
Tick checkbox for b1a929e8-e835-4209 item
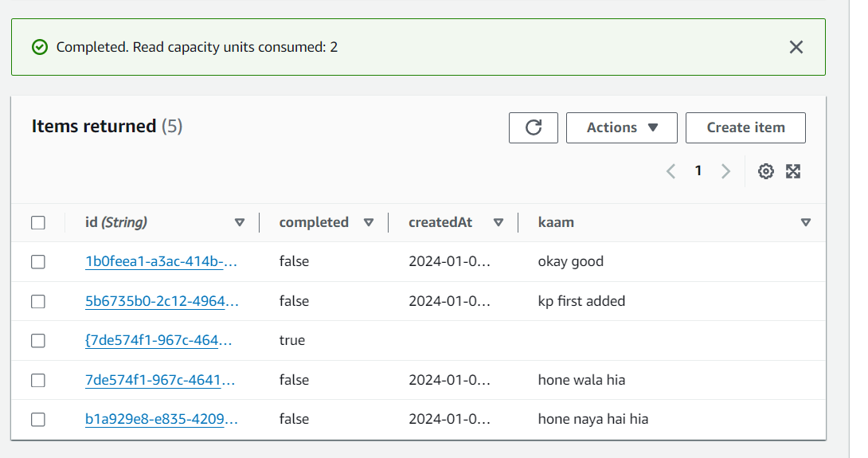(38, 420)
